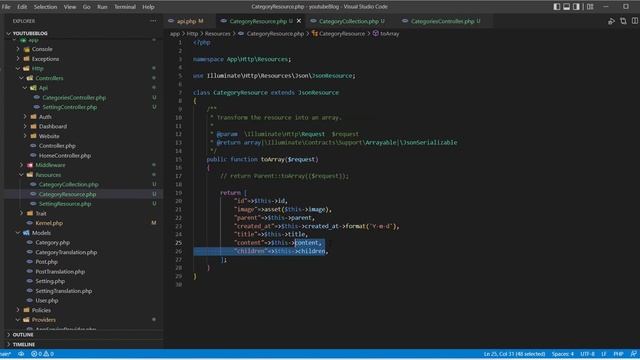Viewport: 640px width, 360px height.
Task: Close the CategoryResource.php tab
Action: pyautogui.click(x=299, y=21)
